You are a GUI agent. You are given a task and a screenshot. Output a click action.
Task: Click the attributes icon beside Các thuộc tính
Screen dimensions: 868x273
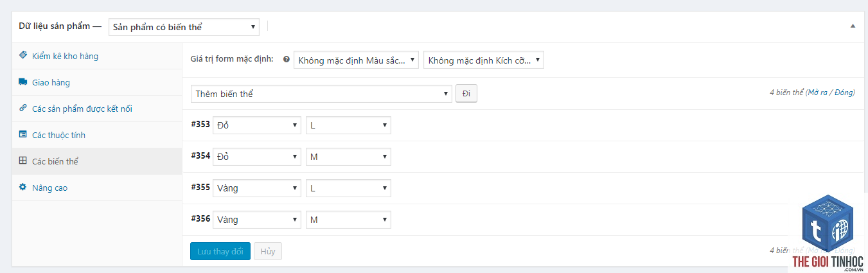coord(23,135)
